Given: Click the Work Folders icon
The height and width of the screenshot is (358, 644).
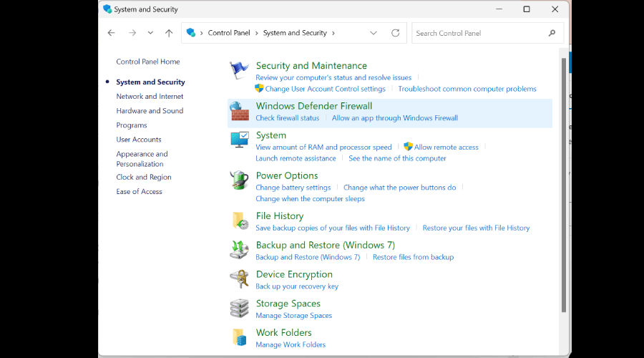Looking at the screenshot, I should [240, 337].
